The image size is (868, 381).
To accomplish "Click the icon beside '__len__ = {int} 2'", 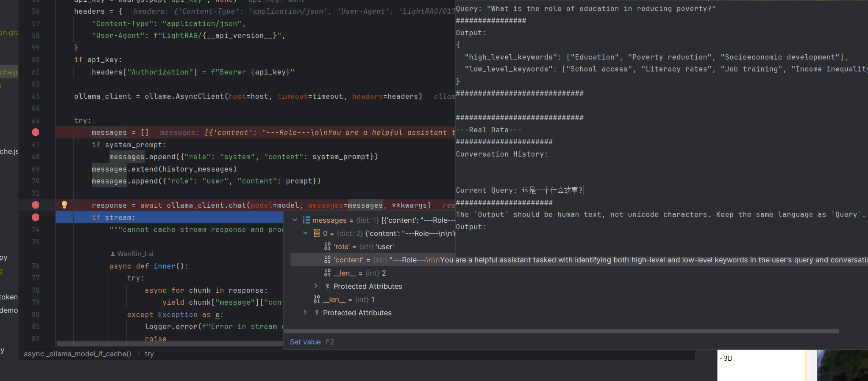I will coord(327,273).
